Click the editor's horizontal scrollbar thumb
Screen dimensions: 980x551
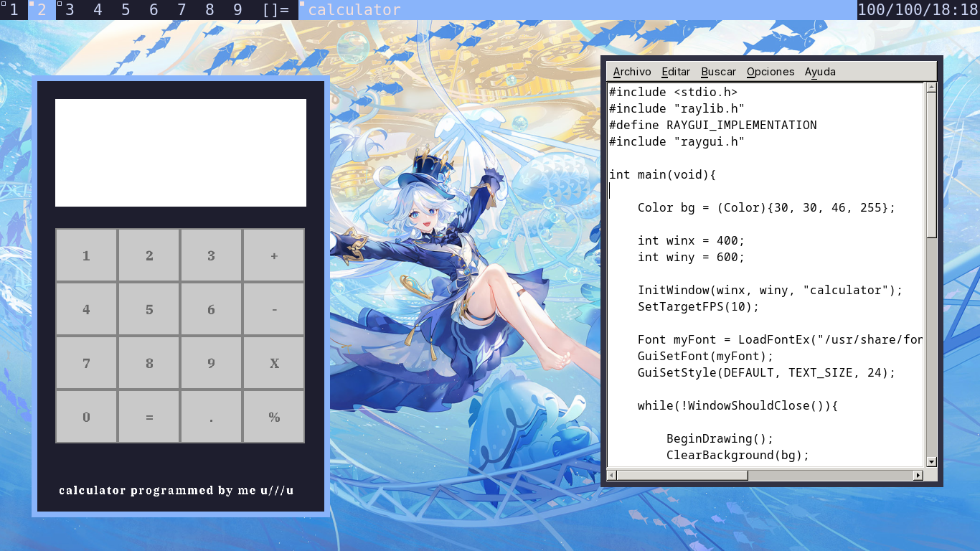682,475
